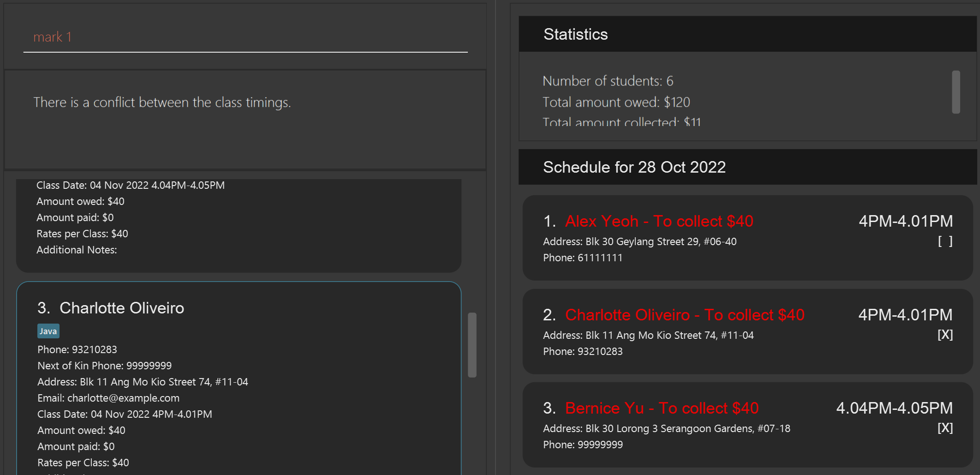The height and width of the screenshot is (475, 980).
Task: Click 'Amount paid: $0' in Charlotte's student card
Action: [x=76, y=446]
